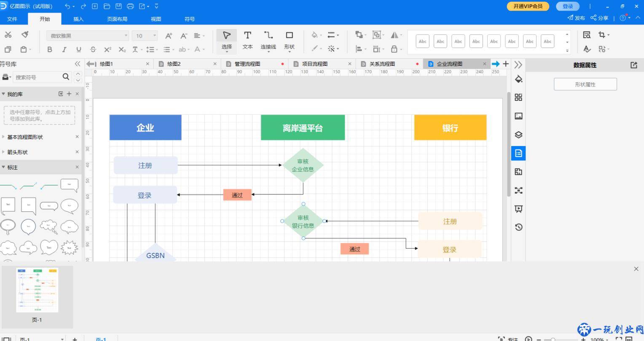Click the Paste clipboard icon

pos(23,49)
